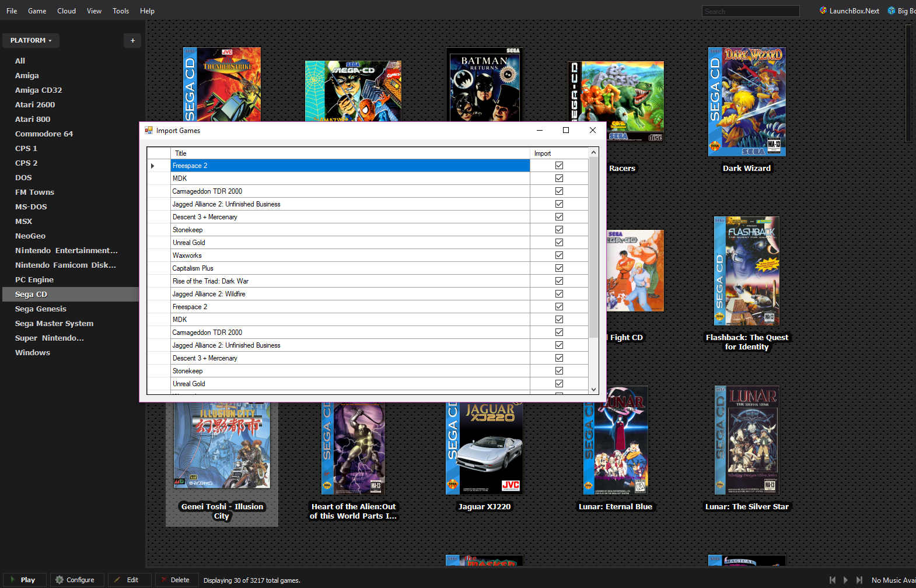The image size is (916, 588).
Task: Open the Tools menu
Action: tap(121, 10)
